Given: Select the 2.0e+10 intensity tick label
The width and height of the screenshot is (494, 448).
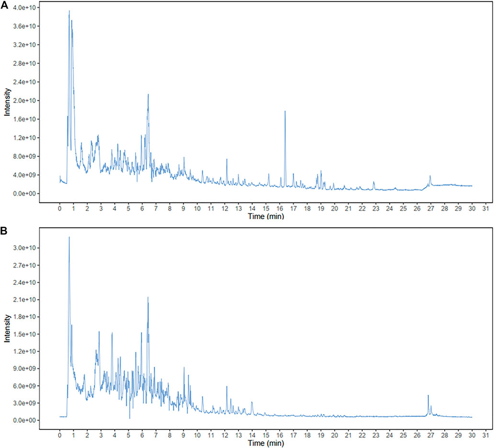Looking at the screenshot, I should tap(25, 101).
